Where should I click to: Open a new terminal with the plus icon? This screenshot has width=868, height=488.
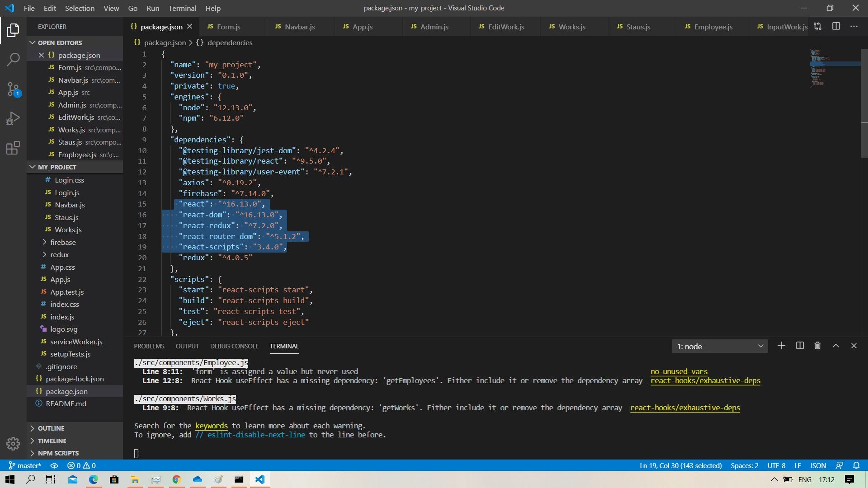[x=781, y=345]
